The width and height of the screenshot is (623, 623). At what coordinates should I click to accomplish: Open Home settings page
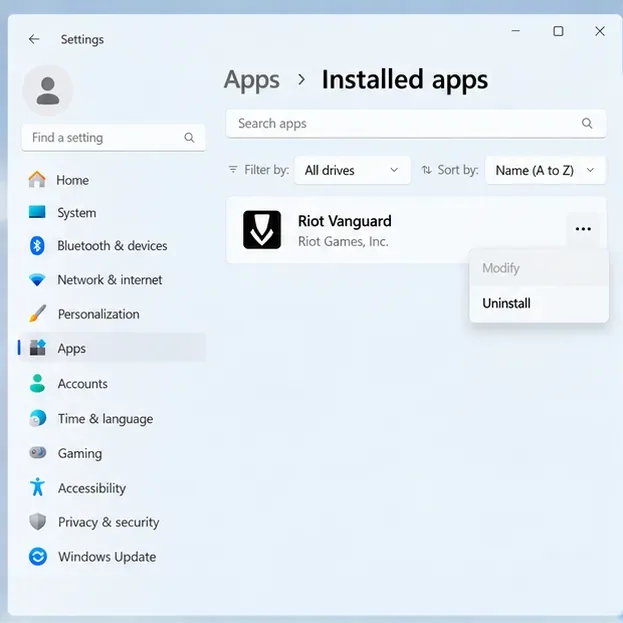point(113,180)
